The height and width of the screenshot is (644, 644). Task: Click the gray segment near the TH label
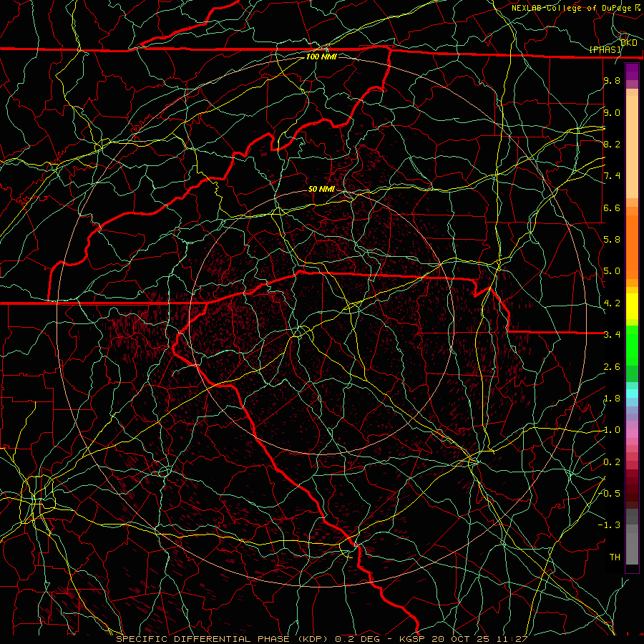(x=632, y=550)
